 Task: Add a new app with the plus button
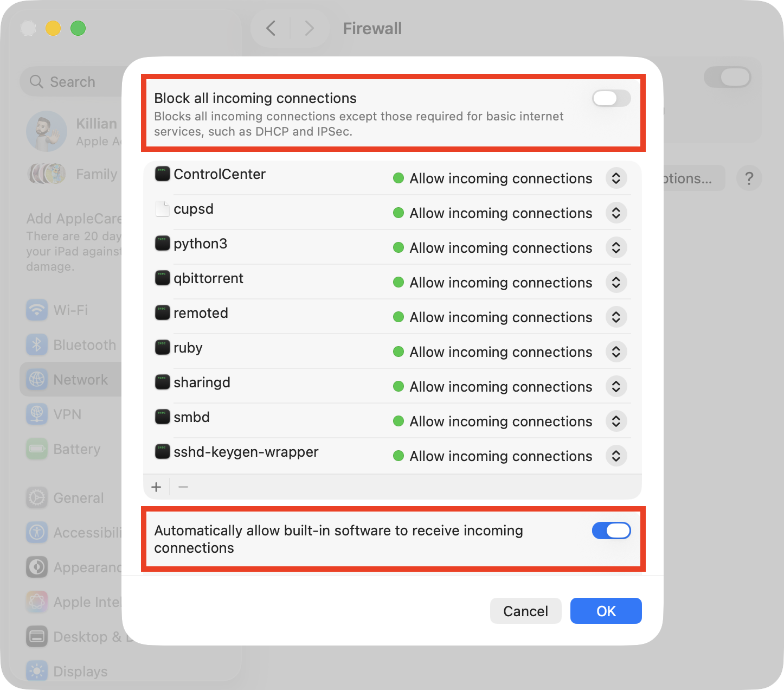(156, 487)
